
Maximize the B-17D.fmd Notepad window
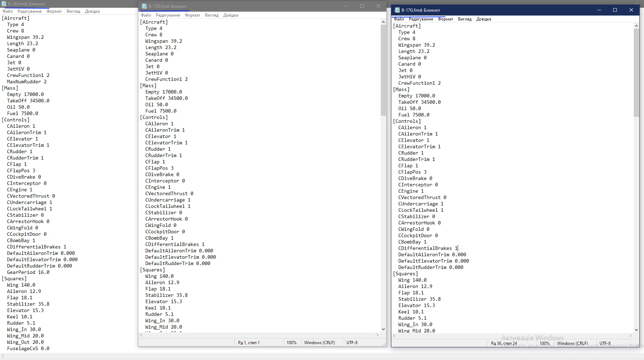click(362, 6)
